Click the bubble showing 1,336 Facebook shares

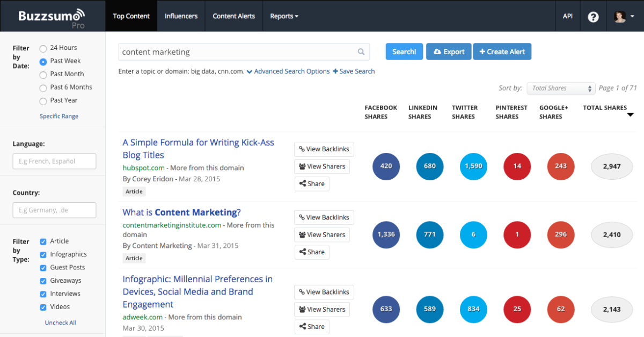(x=386, y=235)
